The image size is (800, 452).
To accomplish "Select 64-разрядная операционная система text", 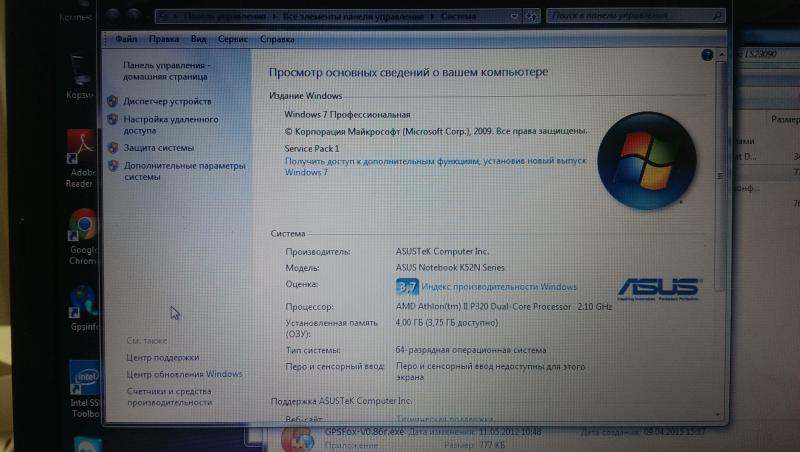I will coord(470,350).
